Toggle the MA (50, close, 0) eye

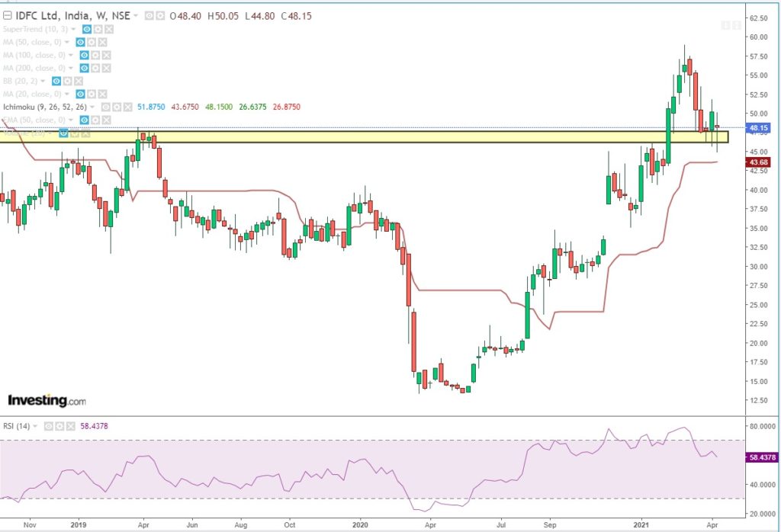click(x=80, y=43)
